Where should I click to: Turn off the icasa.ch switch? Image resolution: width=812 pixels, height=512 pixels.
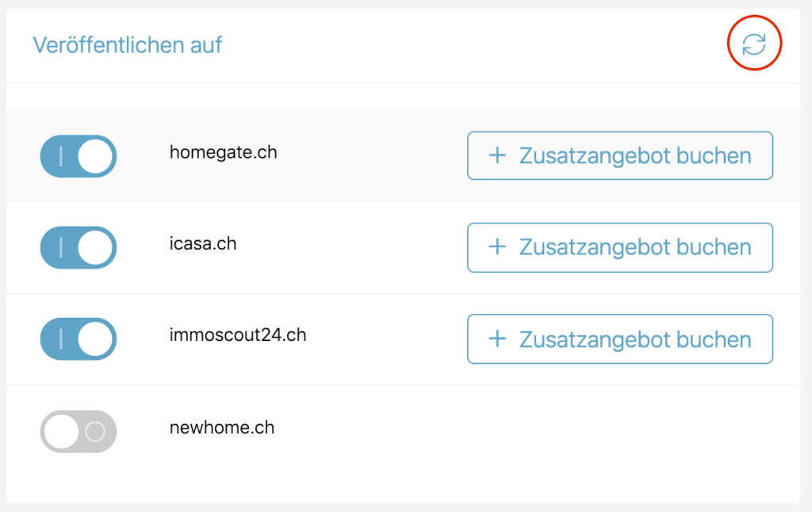click(x=79, y=247)
